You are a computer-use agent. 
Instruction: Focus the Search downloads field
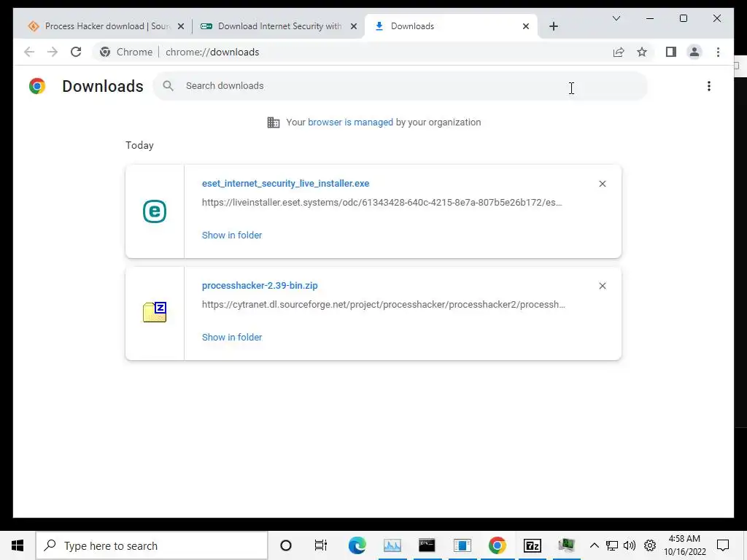click(400, 86)
